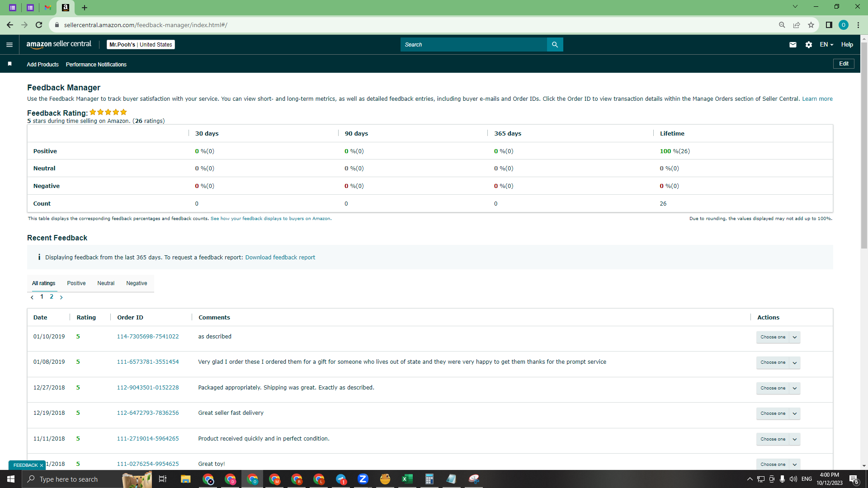Open Windows notification center icon
This screenshot has width=868, height=488.
point(854,479)
